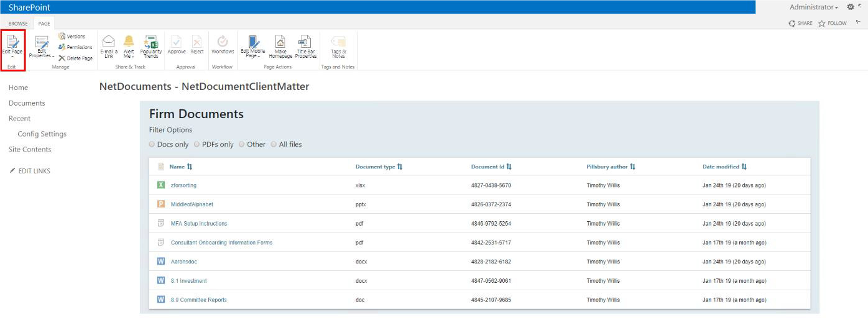Viewport: 868px width, 330px height.
Task: Click the Alert Me bell icon
Action: point(129,41)
